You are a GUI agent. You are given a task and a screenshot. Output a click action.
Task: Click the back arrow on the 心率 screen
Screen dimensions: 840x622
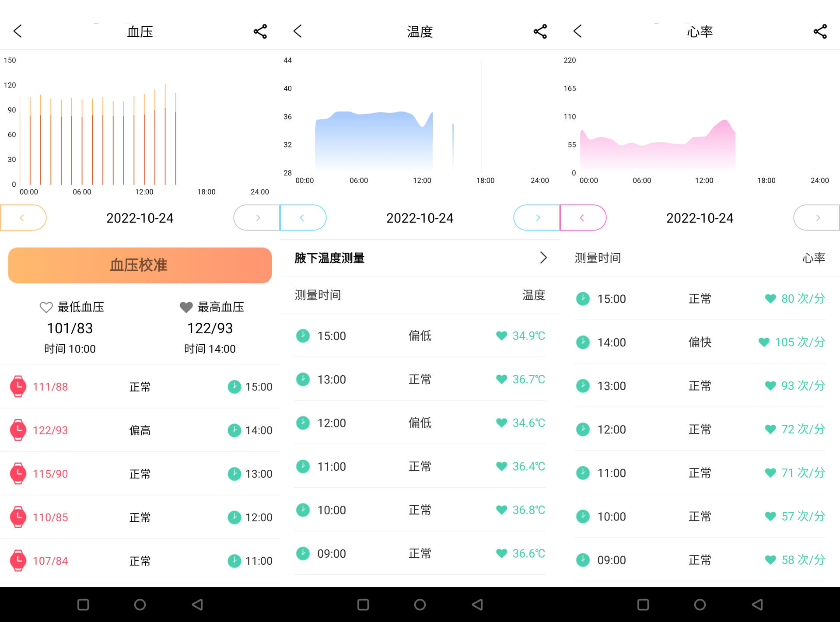(x=577, y=31)
